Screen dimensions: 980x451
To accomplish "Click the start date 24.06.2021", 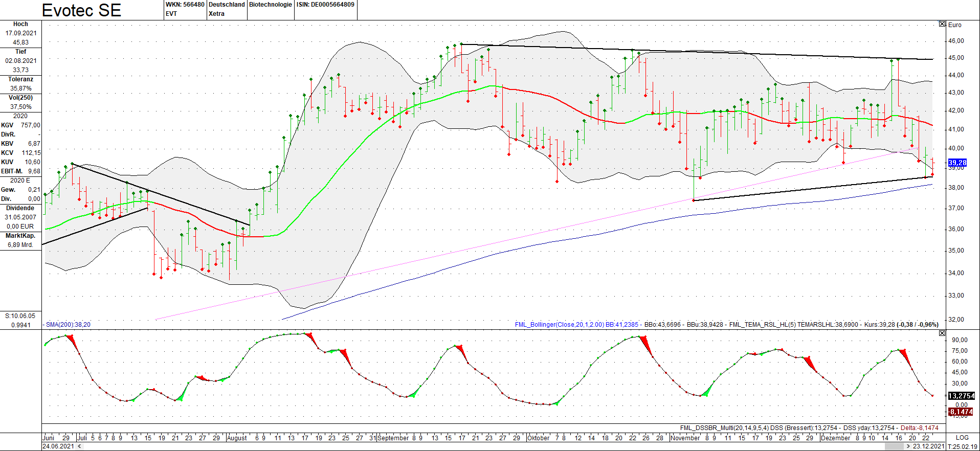I will coord(58,446).
